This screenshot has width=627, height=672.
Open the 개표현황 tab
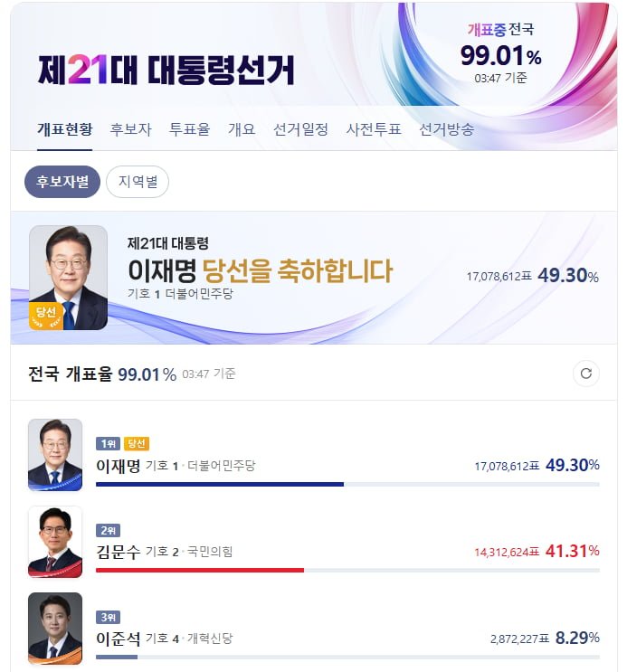(65, 129)
